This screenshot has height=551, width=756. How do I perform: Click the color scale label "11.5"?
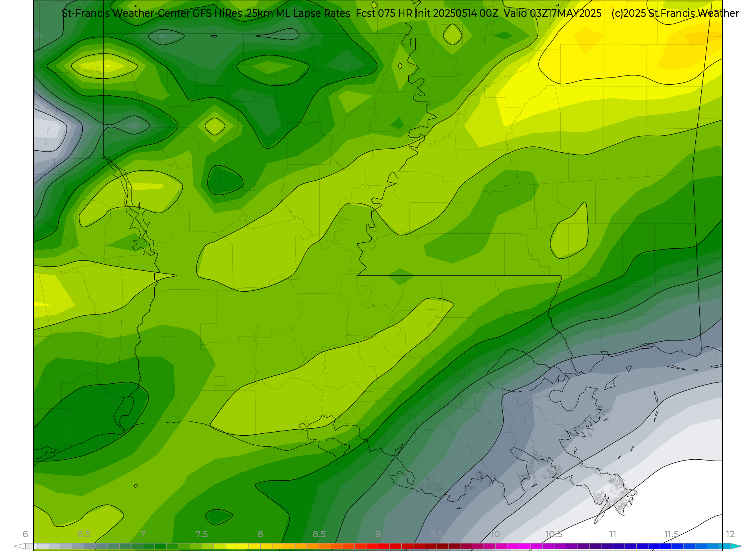[x=671, y=534]
